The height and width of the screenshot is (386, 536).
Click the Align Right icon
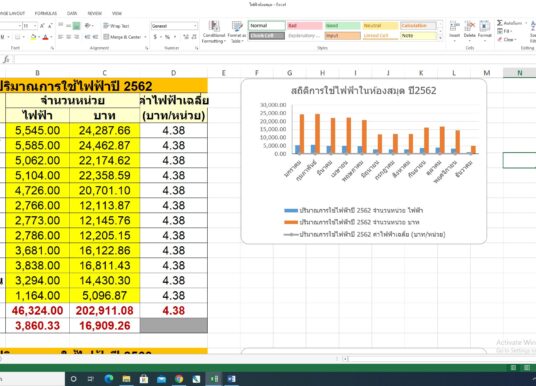pos(76,37)
